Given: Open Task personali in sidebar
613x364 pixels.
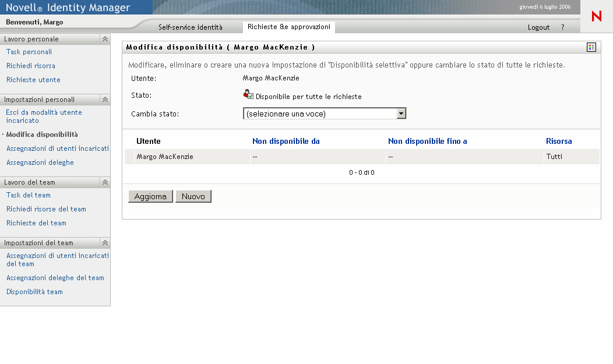Looking at the screenshot, I should (x=29, y=52).
